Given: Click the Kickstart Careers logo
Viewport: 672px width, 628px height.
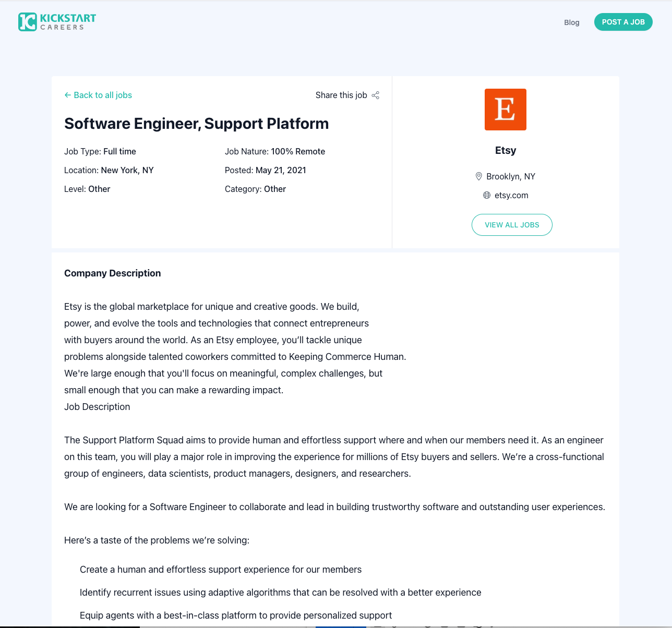Looking at the screenshot, I should click(57, 22).
